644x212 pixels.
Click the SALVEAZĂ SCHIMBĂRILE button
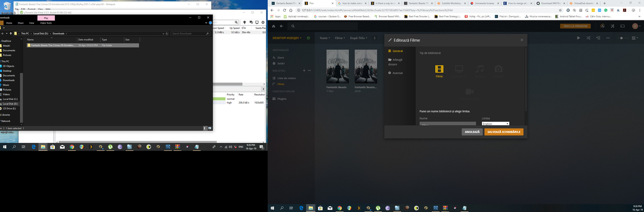(x=504, y=132)
